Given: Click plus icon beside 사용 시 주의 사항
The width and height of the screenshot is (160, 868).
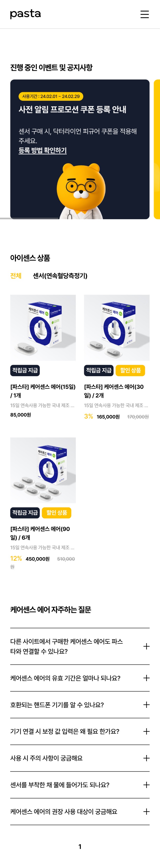Looking at the screenshot, I should coord(146,758).
